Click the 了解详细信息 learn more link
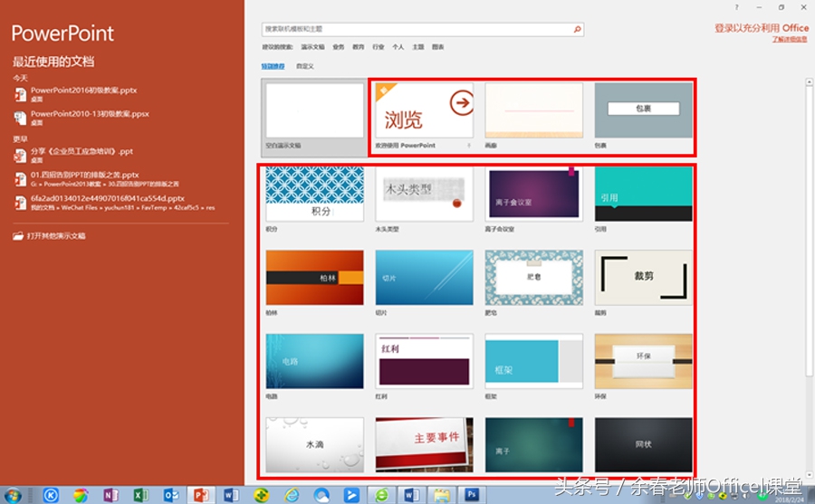 point(790,39)
